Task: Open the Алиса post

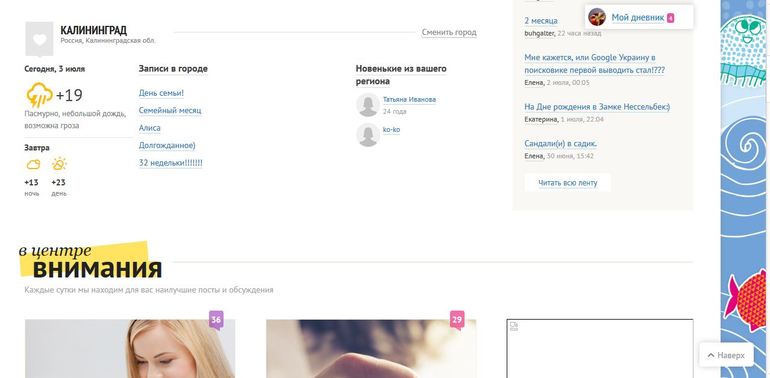Action: (x=150, y=128)
